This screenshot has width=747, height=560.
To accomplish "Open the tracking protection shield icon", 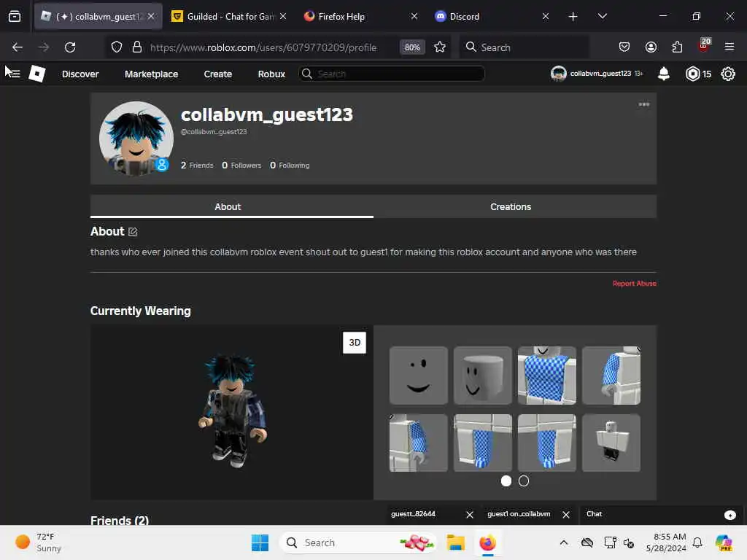I will pyautogui.click(x=117, y=47).
